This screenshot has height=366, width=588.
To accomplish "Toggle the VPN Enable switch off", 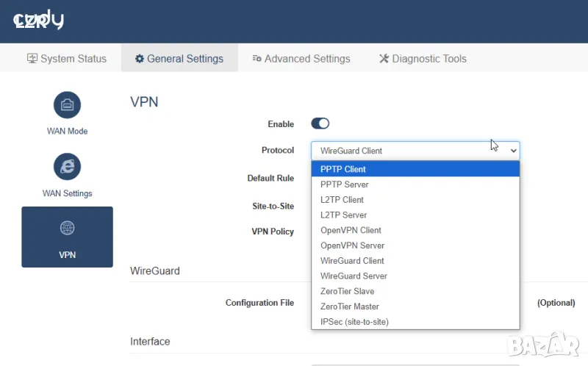I will (320, 123).
